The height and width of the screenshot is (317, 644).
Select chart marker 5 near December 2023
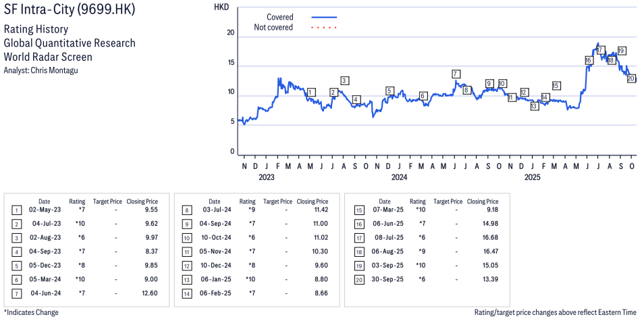click(x=389, y=91)
